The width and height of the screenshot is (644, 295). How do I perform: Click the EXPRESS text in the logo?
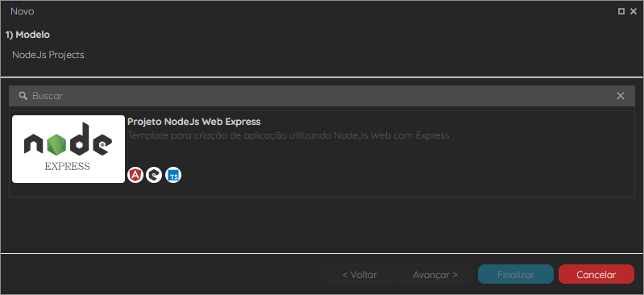point(68,166)
